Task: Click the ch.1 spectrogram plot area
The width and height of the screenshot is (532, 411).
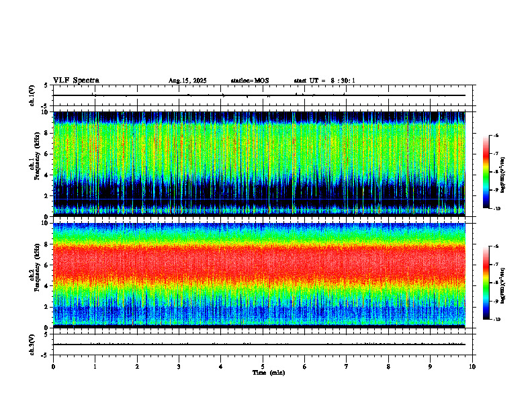Action: [259, 164]
